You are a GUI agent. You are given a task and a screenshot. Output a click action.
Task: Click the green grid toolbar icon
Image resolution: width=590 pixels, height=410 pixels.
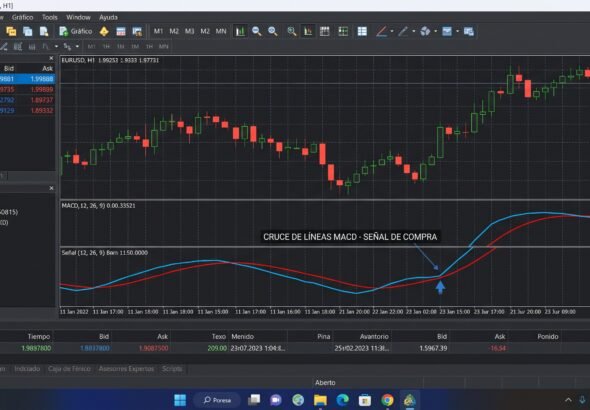coord(343,31)
